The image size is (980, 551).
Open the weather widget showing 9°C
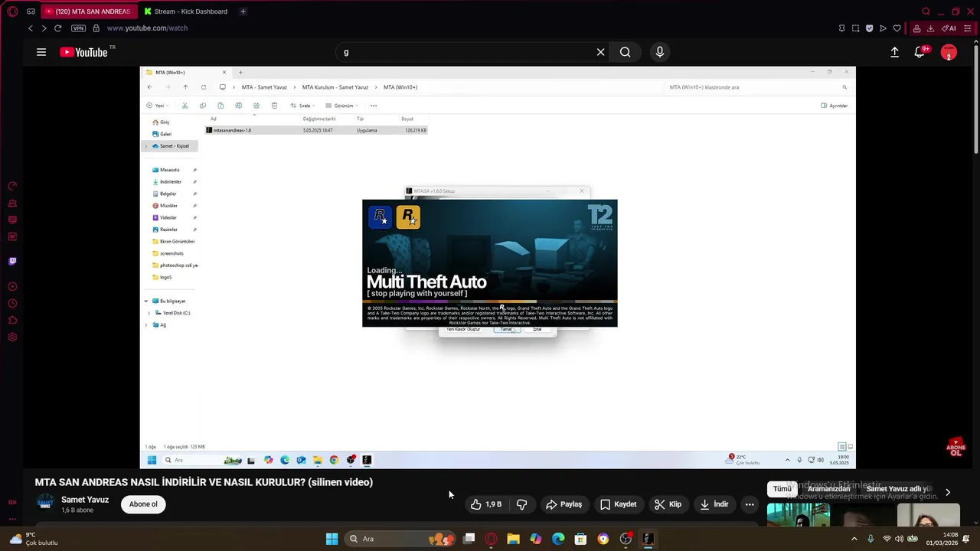pos(33,539)
